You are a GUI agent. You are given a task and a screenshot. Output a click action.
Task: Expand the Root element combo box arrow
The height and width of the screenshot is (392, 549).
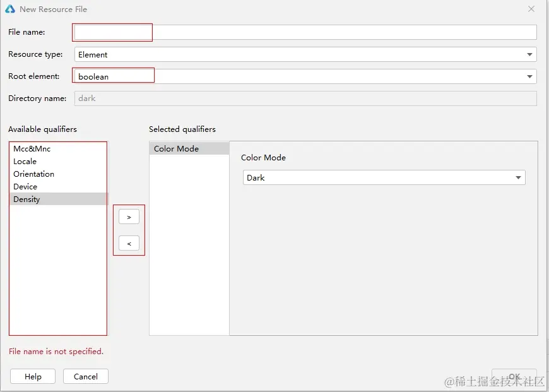coord(529,76)
